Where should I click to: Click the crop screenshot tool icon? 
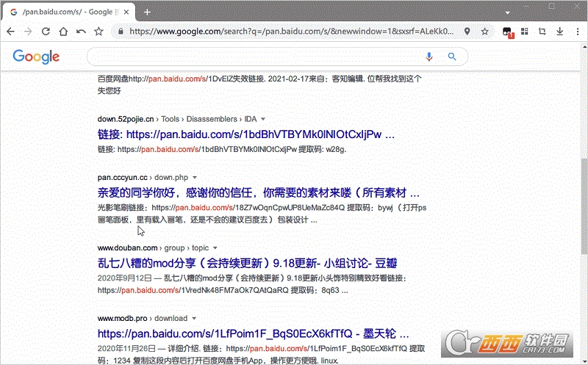[x=542, y=32]
